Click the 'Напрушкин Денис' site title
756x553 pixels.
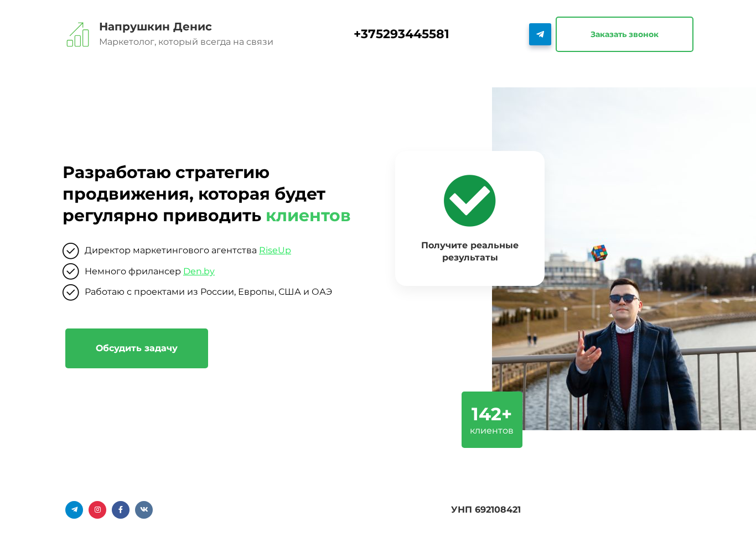pyautogui.click(x=156, y=27)
